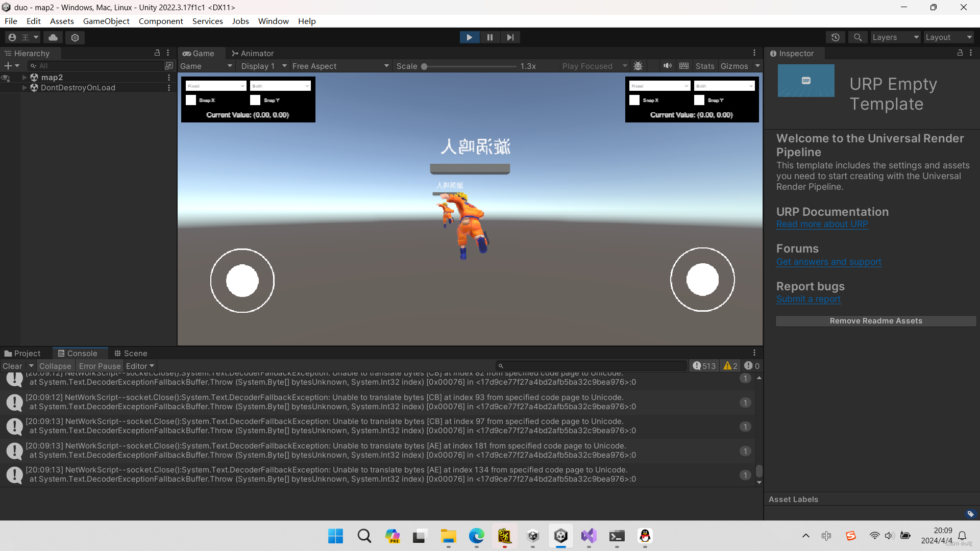Viewport: 980px width, 551px height.
Task: Open the Console panel options menu
Action: (x=754, y=353)
